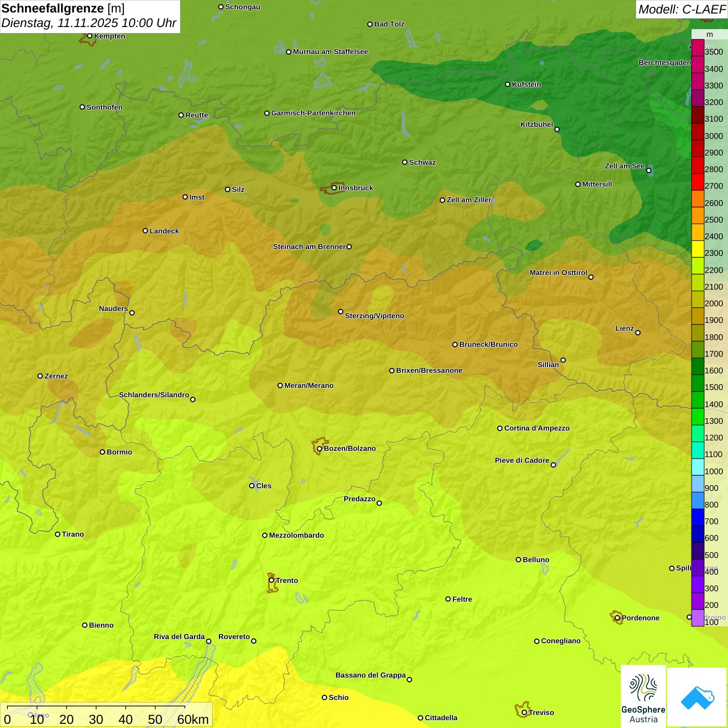Select the 2700 m red legend swatch

(x=698, y=182)
